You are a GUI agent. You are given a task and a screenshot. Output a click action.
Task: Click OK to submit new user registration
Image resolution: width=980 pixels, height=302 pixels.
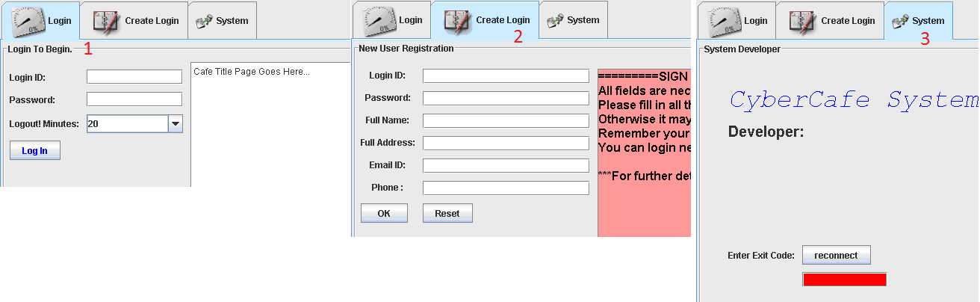click(x=384, y=213)
